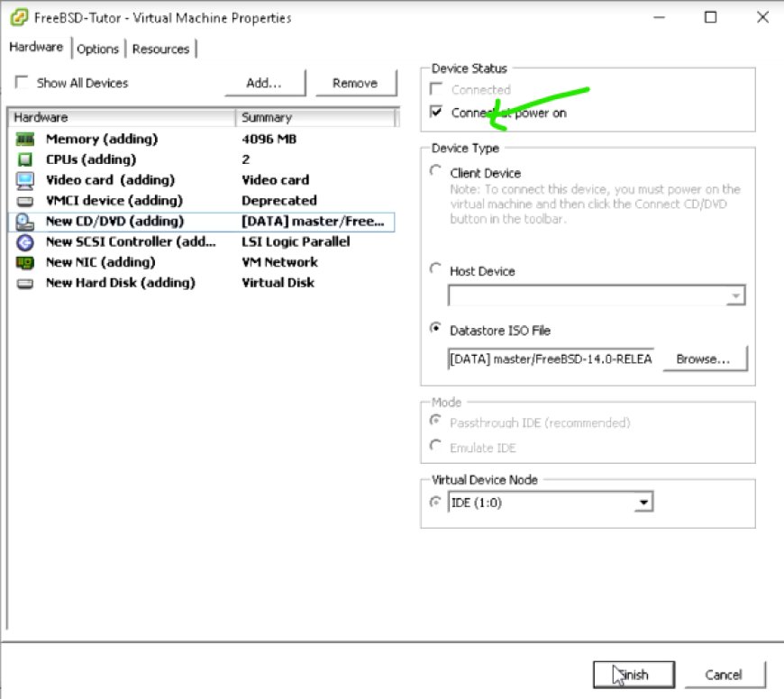Click the 4096 MB summary value
Screen dimensions: 784x699
click(269, 139)
